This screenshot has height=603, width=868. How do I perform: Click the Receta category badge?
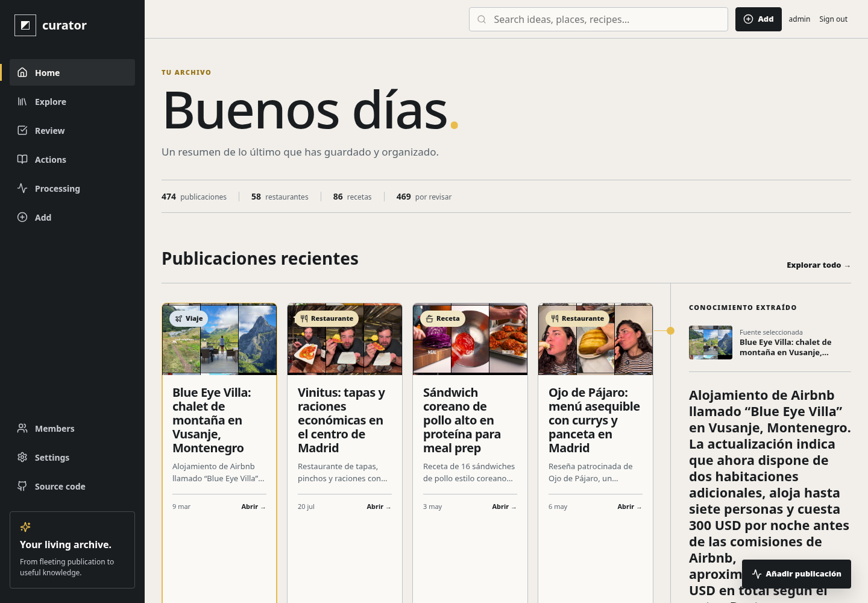point(442,318)
